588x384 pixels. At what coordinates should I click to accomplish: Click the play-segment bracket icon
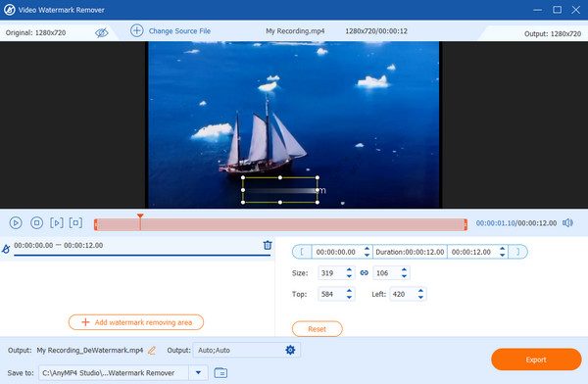pyautogui.click(x=57, y=223)
